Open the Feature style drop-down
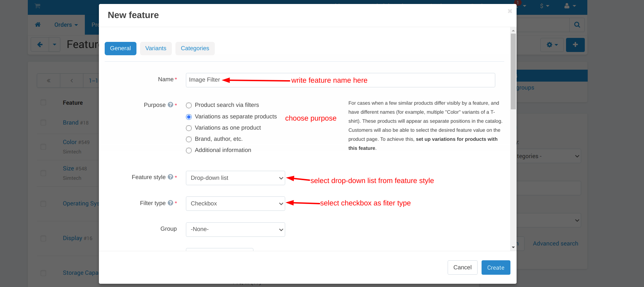Viewport: 644px width, 287px height. tap(235, 178)
